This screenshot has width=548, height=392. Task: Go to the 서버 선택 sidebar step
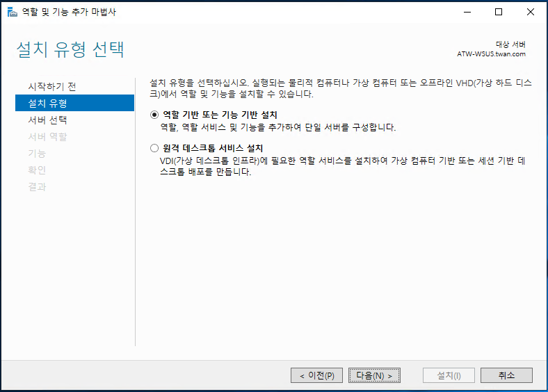coord(47,120)
